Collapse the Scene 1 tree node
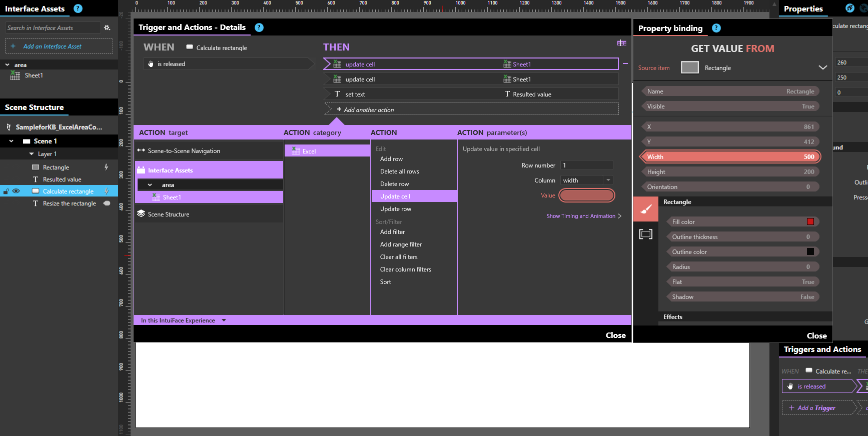 pos(12,141)
